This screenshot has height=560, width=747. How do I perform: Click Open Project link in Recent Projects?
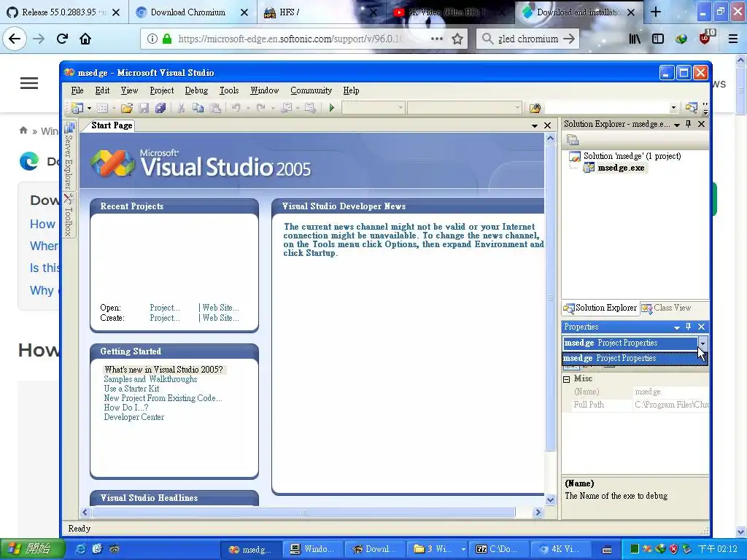tap(165, 308)
